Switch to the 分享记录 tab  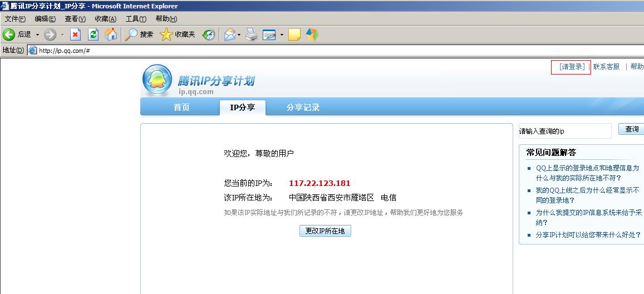point(303,107)
